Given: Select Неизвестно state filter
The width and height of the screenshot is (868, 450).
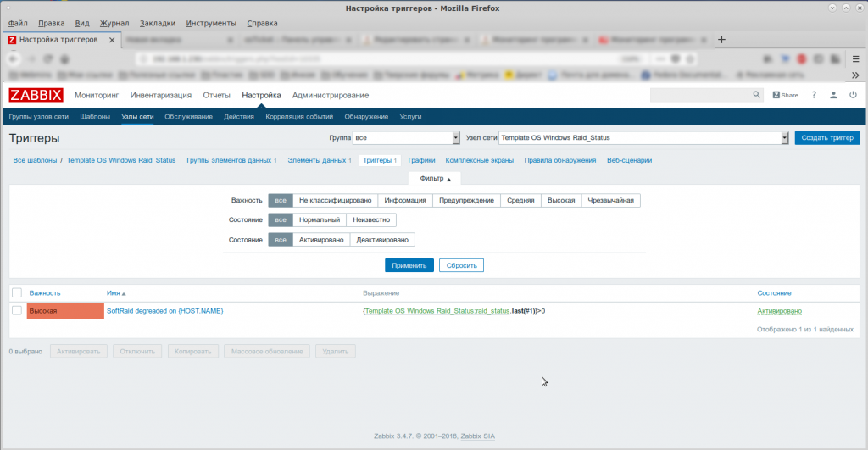Looking at the screenshot, I should [x=371, y=219].
